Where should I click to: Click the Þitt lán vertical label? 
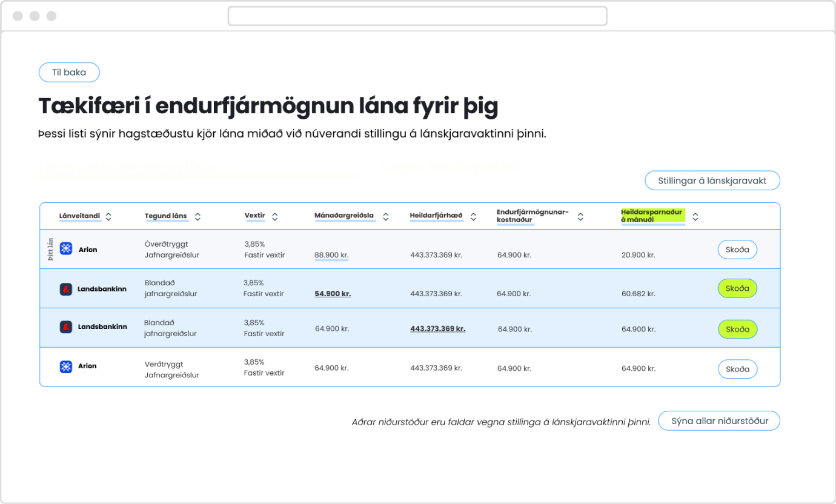[x=50, y=250]
